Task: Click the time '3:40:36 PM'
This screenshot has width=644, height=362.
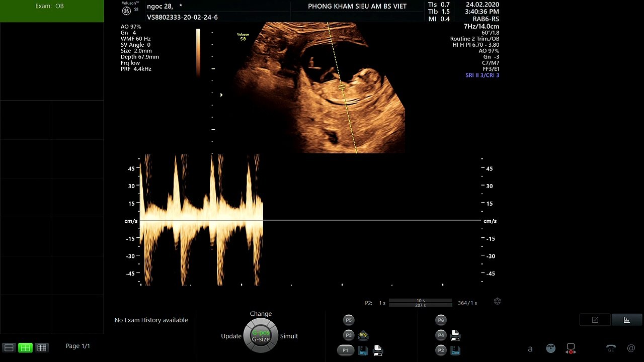Action: click(x=482, y=12)
